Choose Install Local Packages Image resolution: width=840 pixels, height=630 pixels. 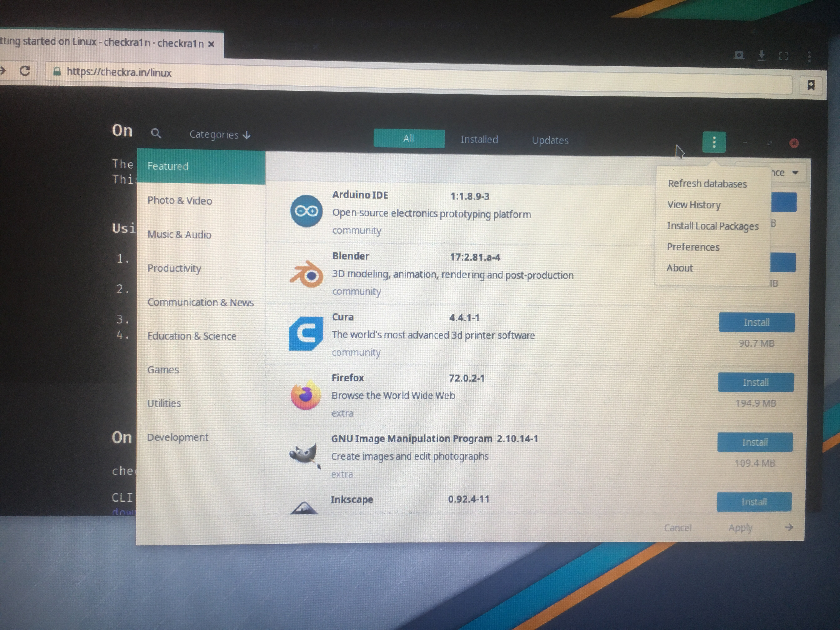coord(713,226)
